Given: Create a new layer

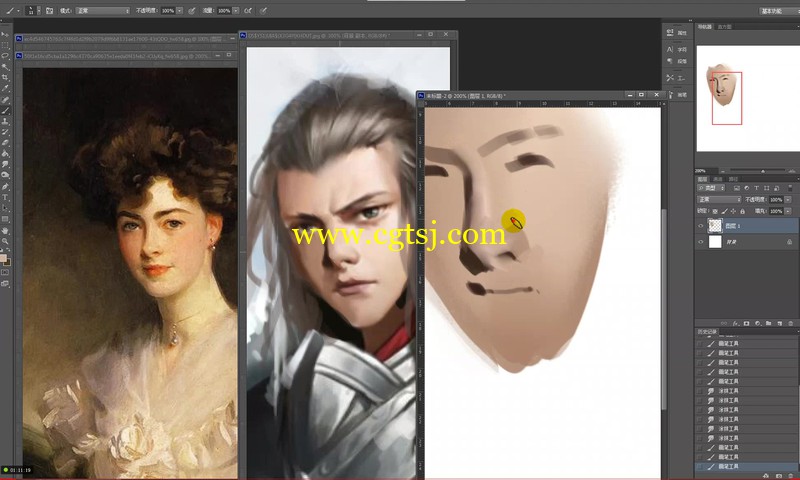Looking at the screenshot, I should 780,323.
